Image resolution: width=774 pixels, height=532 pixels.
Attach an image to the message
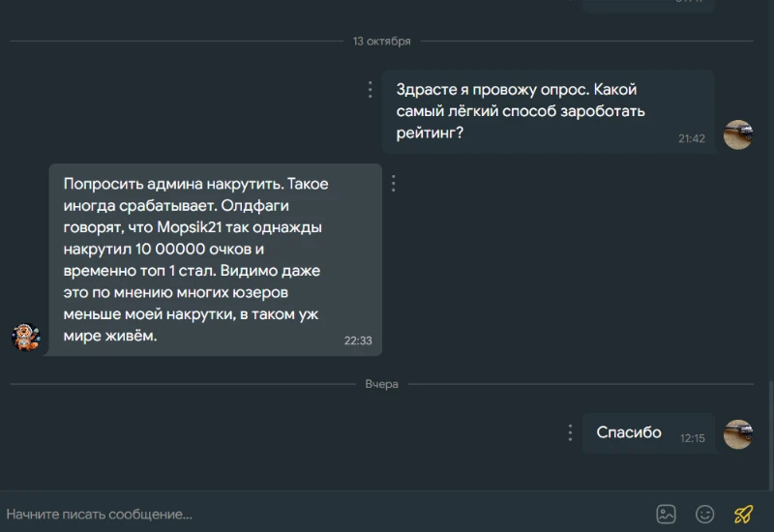[x=666, y=514]
